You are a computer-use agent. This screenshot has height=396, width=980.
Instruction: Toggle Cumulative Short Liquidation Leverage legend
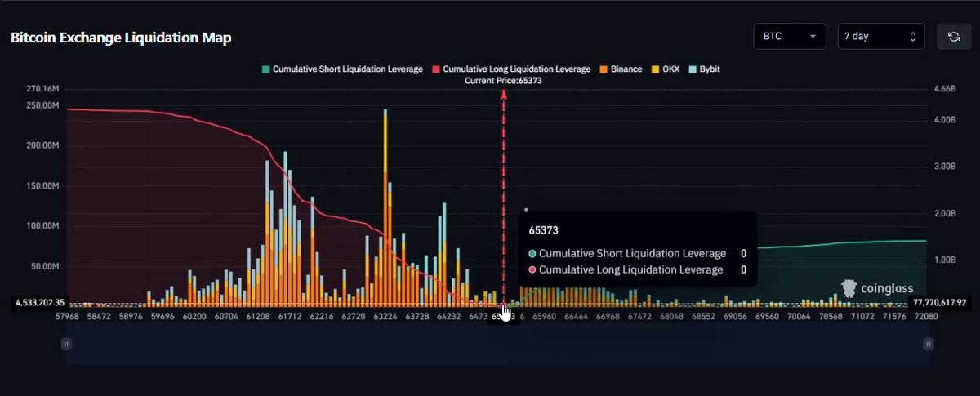pos(341,69)
